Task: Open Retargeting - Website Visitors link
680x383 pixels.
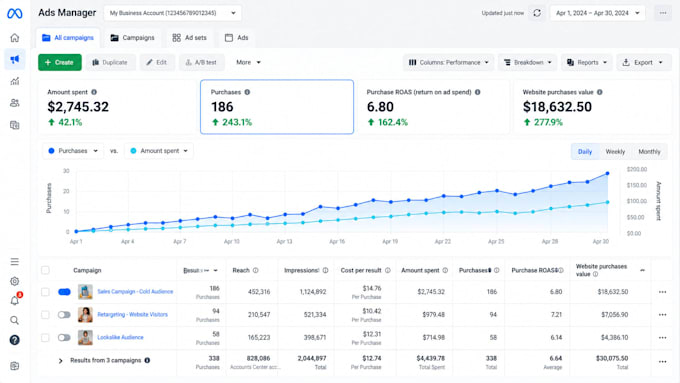Action: pyautogui.click(x=132, y=314)
